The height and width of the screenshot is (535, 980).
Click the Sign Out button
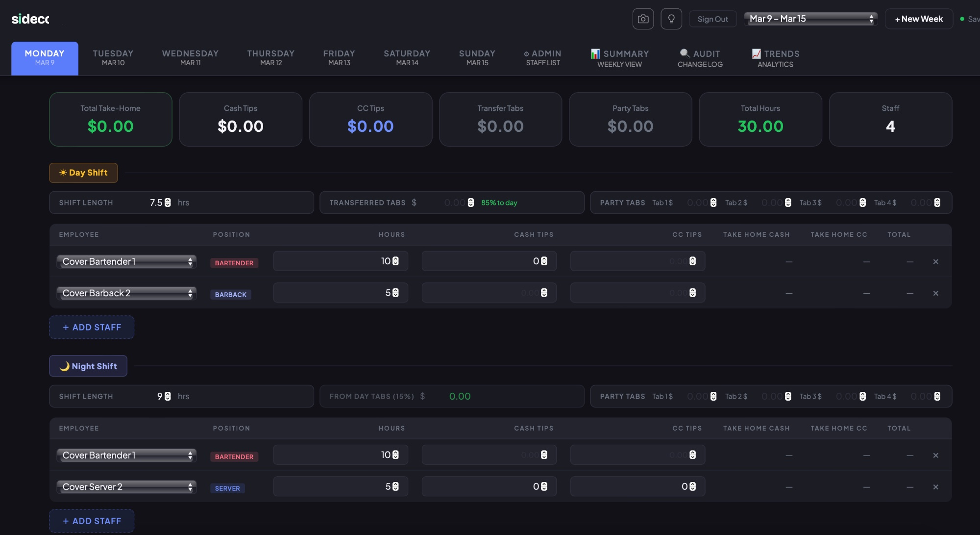click(712, 19)
